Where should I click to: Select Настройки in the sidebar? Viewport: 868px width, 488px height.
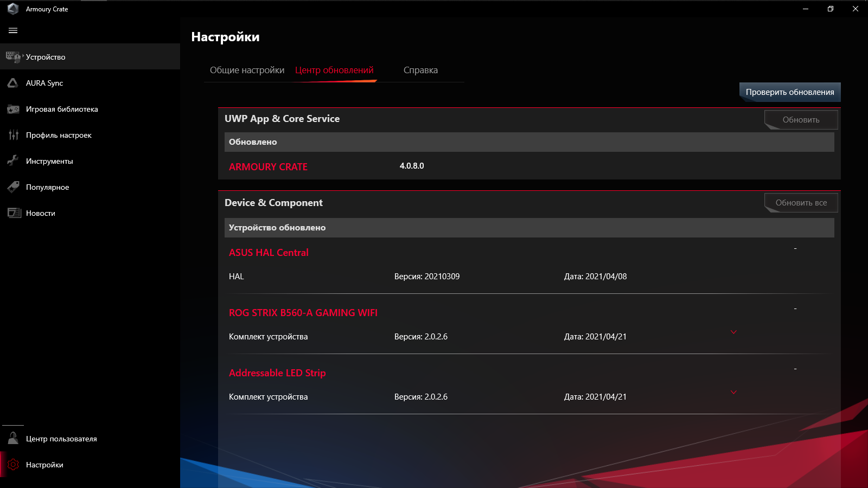(90, 465)
